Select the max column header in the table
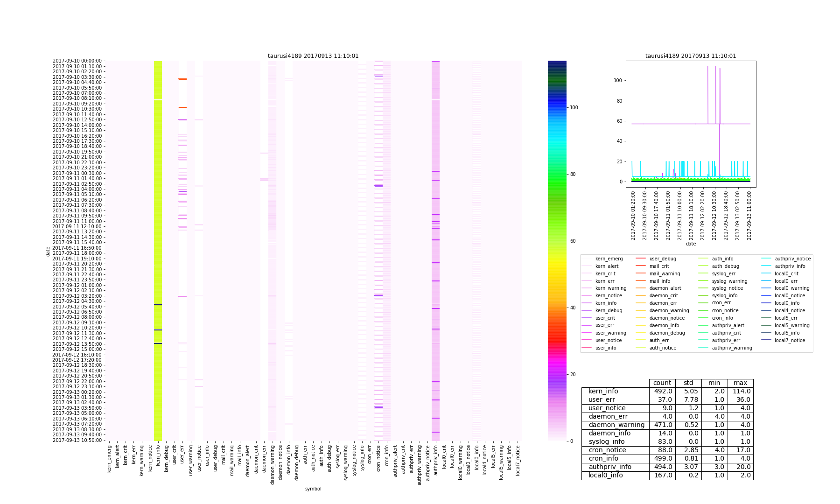The width and height of the screenshot is (840, 504). [740, 383]
